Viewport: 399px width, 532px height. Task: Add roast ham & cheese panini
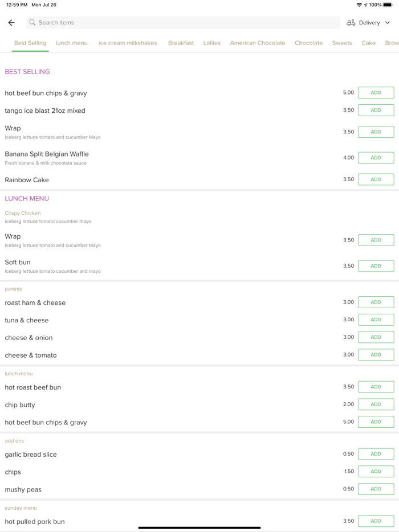pyautogui.click(x=376, y=302)
